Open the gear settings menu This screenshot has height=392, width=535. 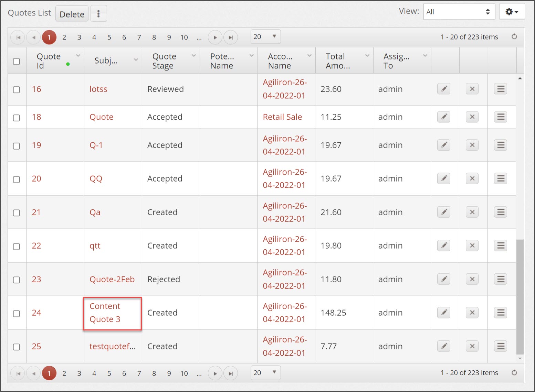pyautogui.click(x=512, y=12)
